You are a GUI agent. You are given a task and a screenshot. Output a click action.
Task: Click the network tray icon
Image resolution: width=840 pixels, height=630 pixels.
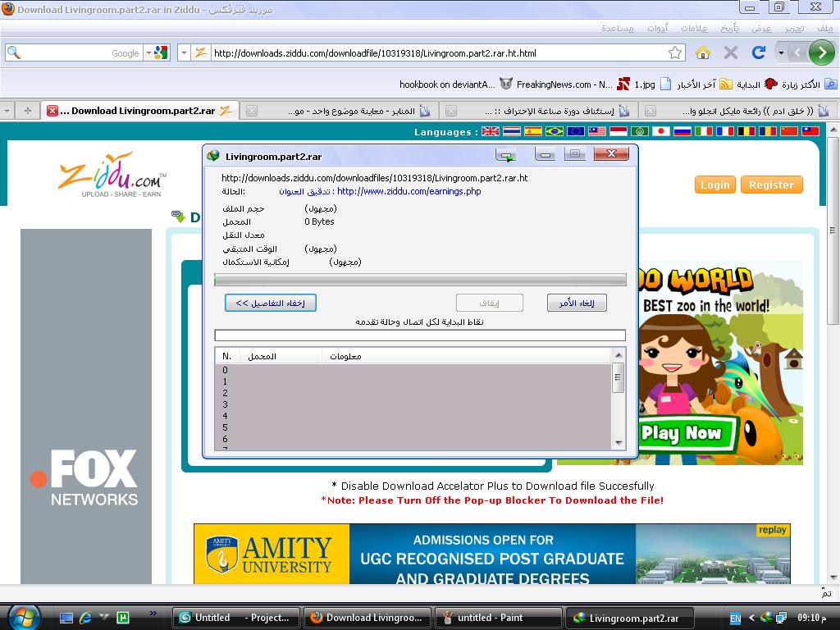click(781, 618)
